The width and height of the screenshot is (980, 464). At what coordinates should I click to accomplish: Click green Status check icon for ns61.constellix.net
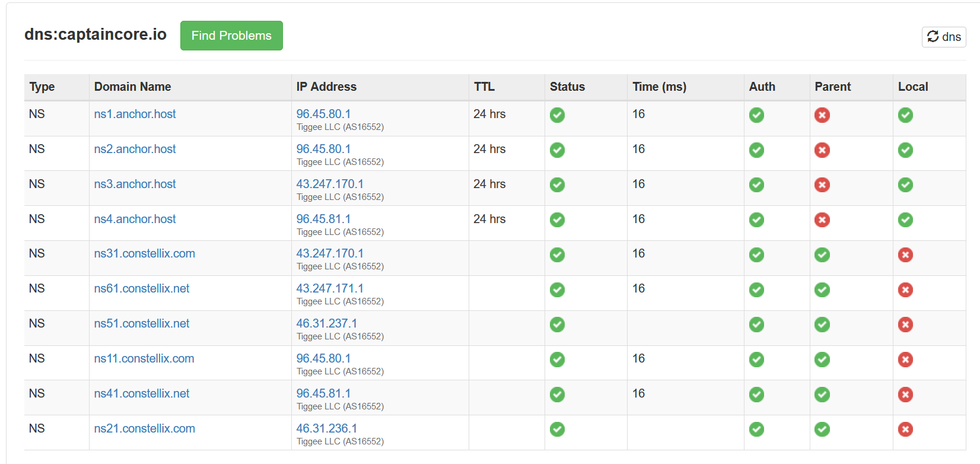point(557,290)
